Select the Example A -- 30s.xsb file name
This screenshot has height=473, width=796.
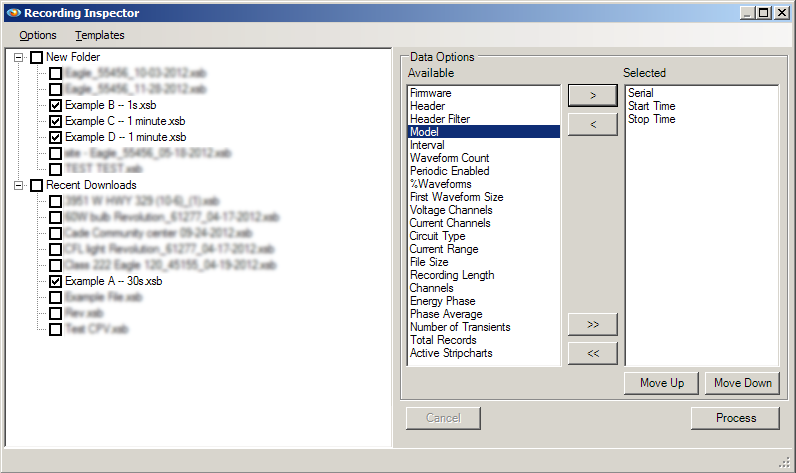point(114,281)
